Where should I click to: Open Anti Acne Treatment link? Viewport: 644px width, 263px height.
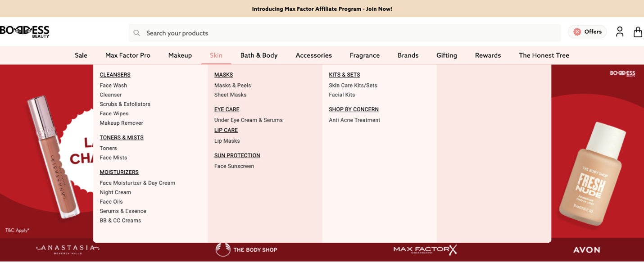pyautogui.click(x=354, y=120)
